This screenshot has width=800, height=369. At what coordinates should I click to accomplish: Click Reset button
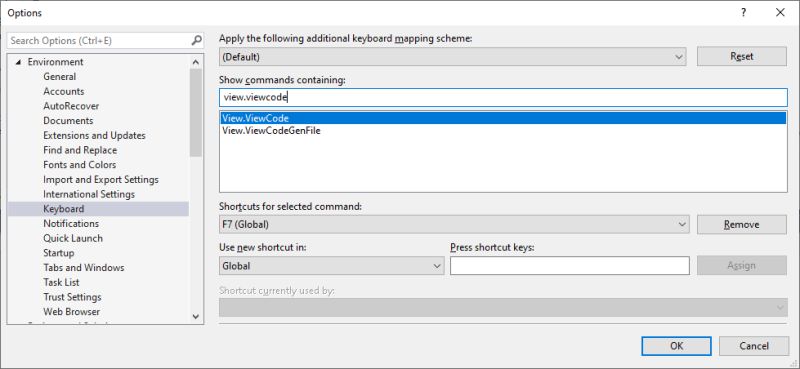click(742, 56)
